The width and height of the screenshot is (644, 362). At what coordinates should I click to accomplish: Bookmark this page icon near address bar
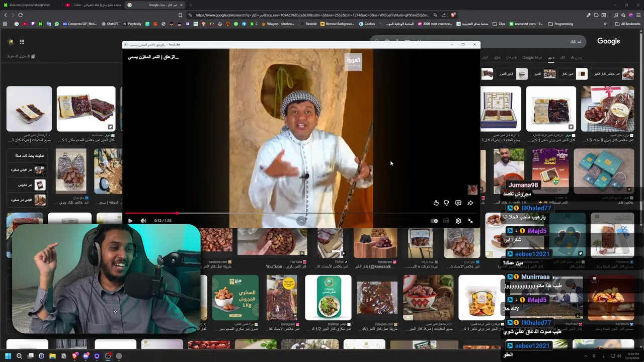click(x=180, y=15)
